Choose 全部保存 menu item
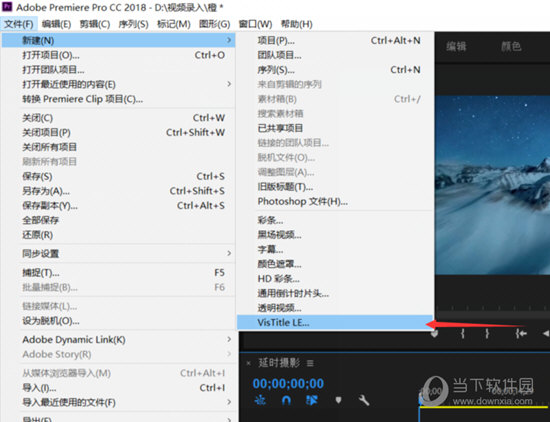 118,220
